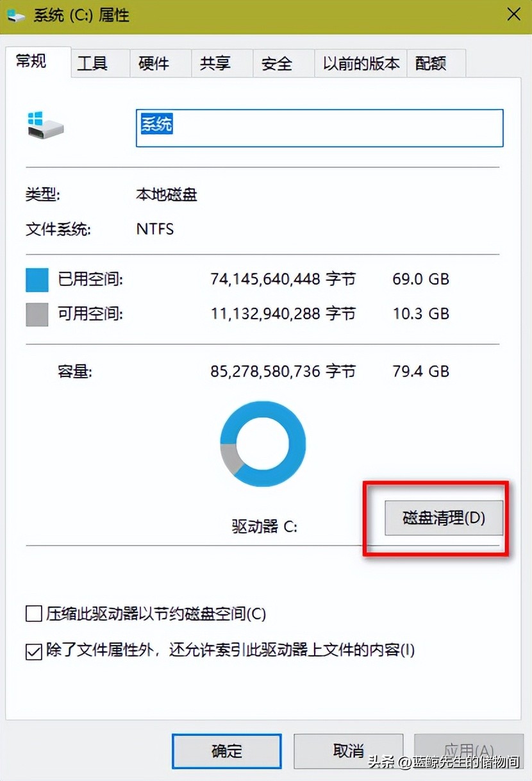This screenshot has height=781, width=532.
Task: Click the disk icon in the title bar
Action: pos(14,13)
